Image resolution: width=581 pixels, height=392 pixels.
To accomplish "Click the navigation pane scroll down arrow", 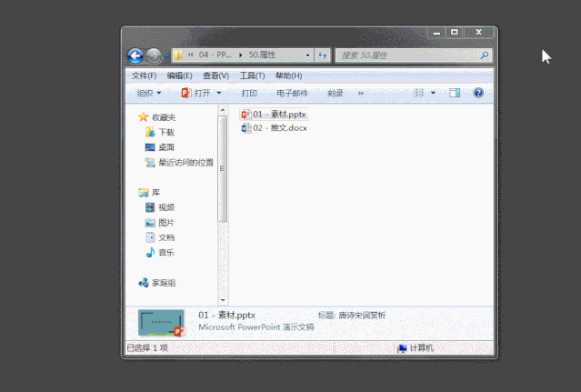I will [223, 300].
